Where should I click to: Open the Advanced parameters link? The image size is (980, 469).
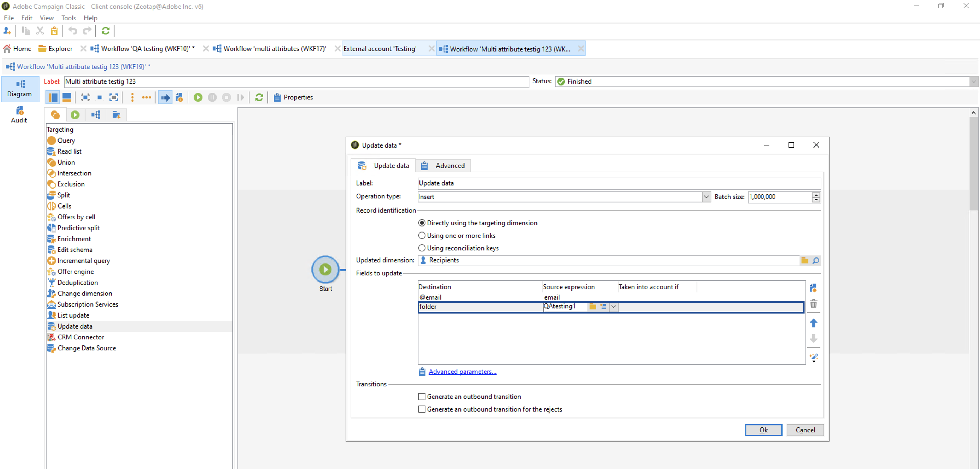(x=462, y=372)
